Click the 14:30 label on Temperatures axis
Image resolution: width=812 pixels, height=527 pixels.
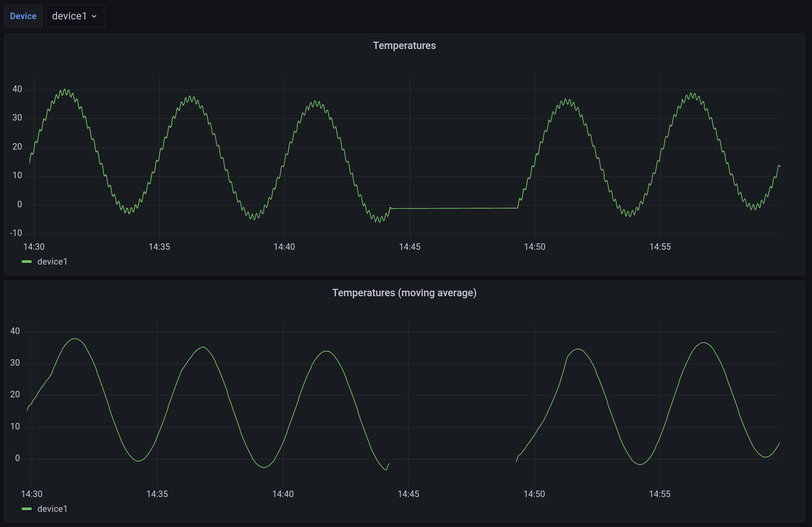pos(34,247)
